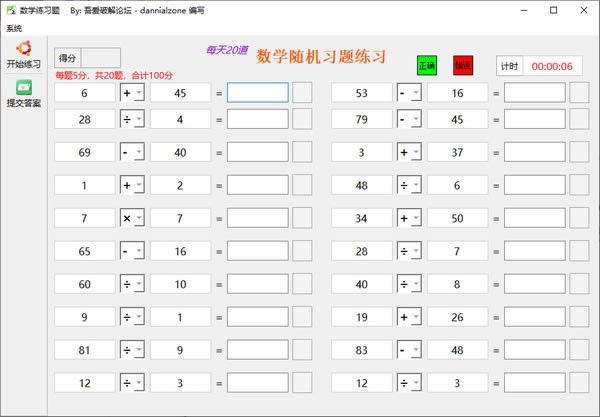Image resolution: width=600 pixels, height=417 pixels.
Task: Select the answer field for 69 - 40
Action: click(x=258, y=152)
